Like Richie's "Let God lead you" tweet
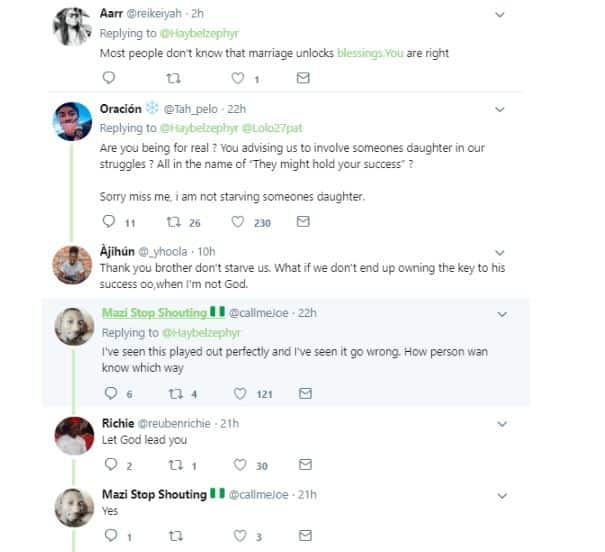Image resolution: width=605 pixels, height=552 pixels. click(x=238, y=465)
